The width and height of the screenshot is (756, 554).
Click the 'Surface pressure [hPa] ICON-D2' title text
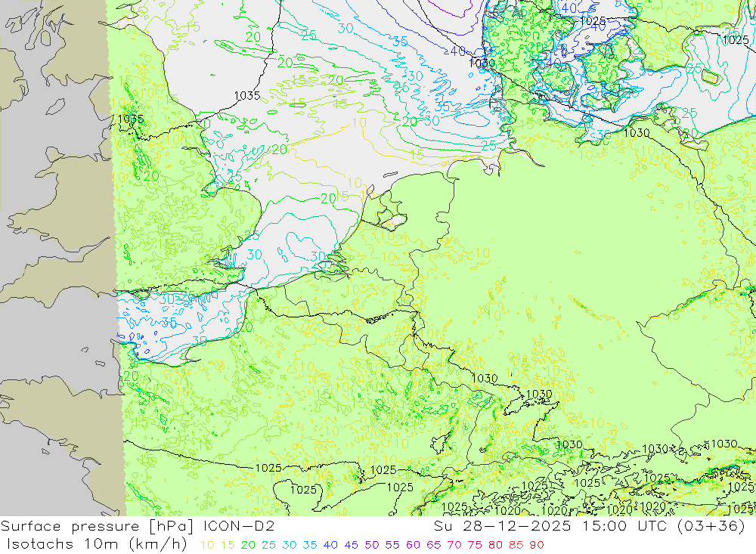tap(138, 526)
